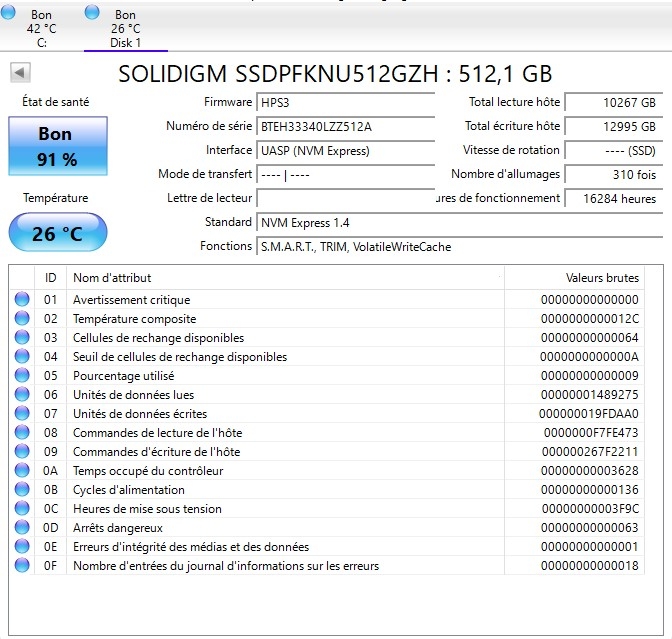Select the Unités de données lues name
This screenshot has width=672, height=639.
click(x=133, y=395)
